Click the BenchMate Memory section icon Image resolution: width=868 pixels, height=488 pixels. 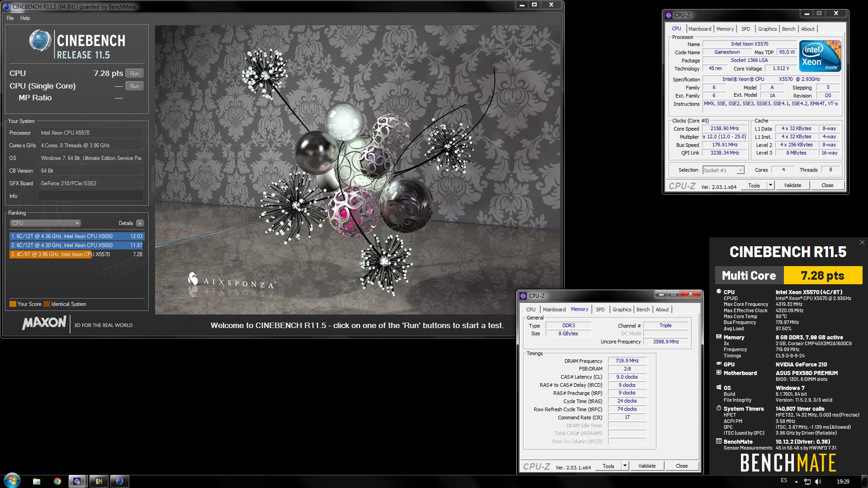[x=719, y=337]
